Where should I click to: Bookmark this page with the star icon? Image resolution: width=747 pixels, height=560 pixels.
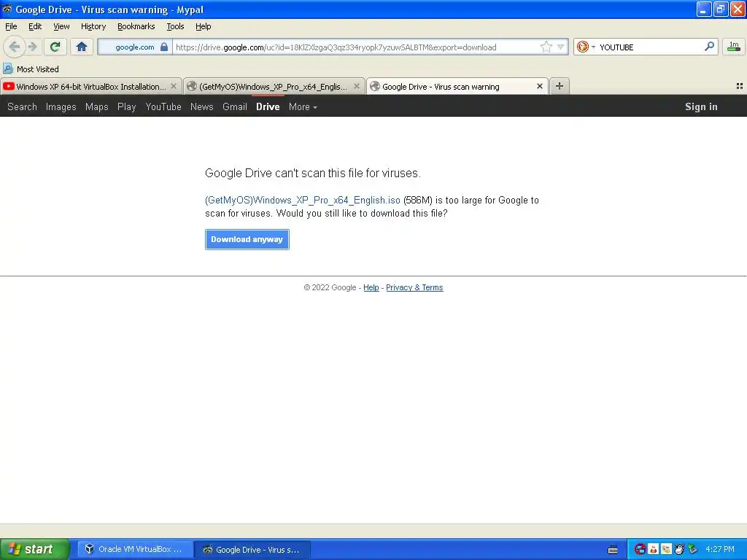546,47
